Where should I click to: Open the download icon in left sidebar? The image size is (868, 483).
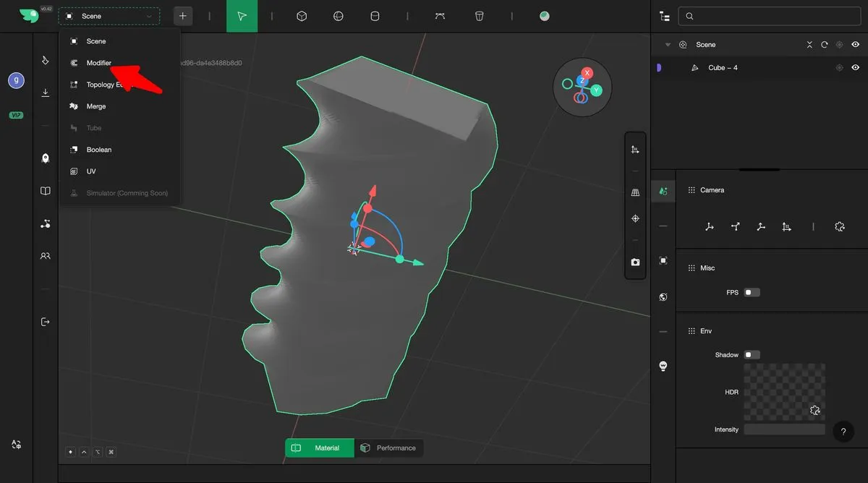click(x=46, y=93)
